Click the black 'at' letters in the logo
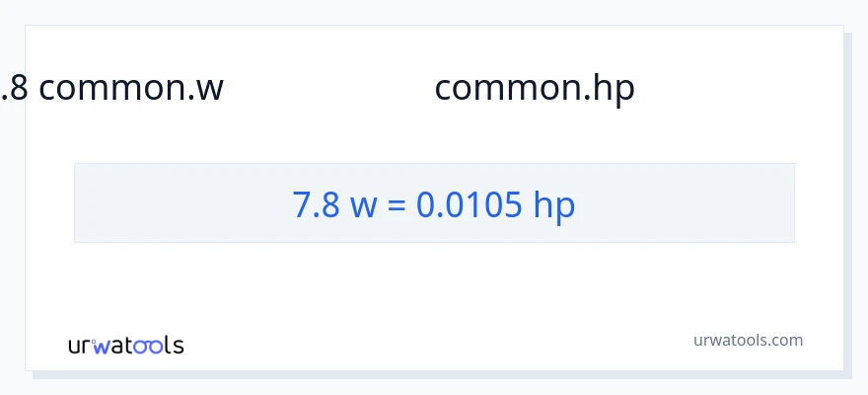Screen dimensions: 868x395 pyautogui.click(x=120, y=346)
